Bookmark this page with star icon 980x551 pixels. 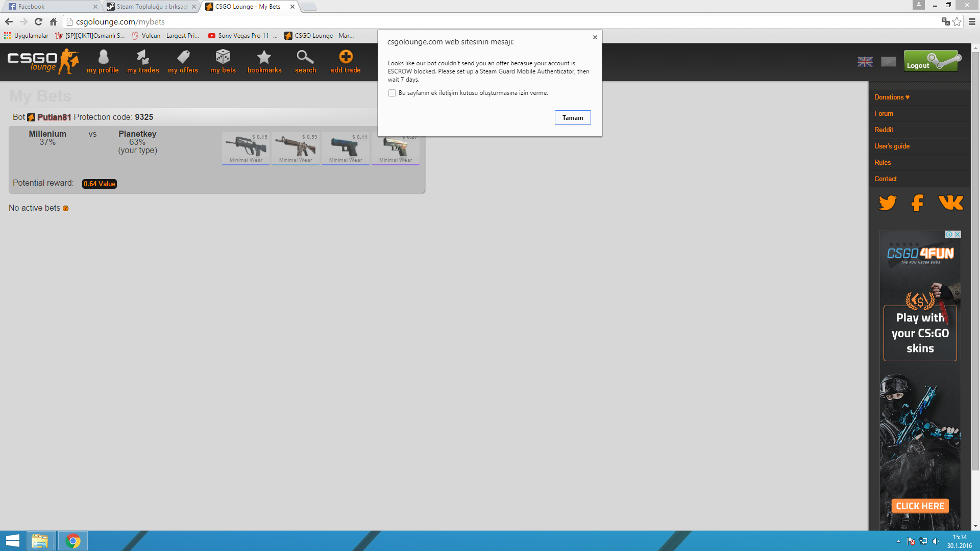point(957,21)
